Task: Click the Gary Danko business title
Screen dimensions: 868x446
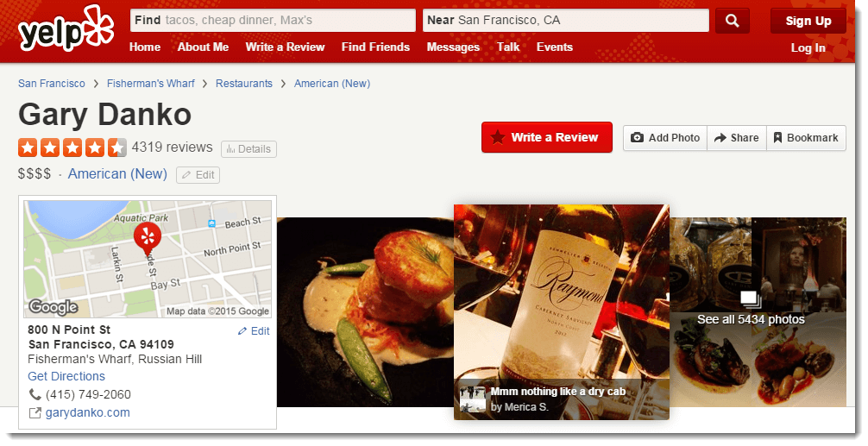Action: (x=104, y=115)
